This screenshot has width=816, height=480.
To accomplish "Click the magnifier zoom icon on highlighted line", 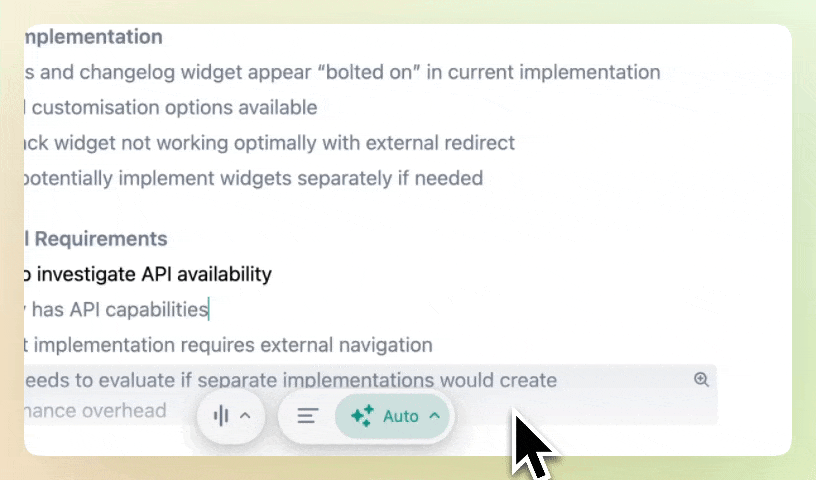I will 701,380.
